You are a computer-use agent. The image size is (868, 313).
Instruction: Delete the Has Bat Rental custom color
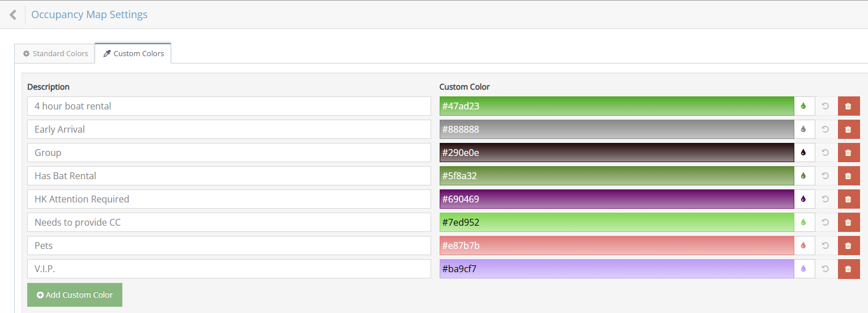[848, 176]
